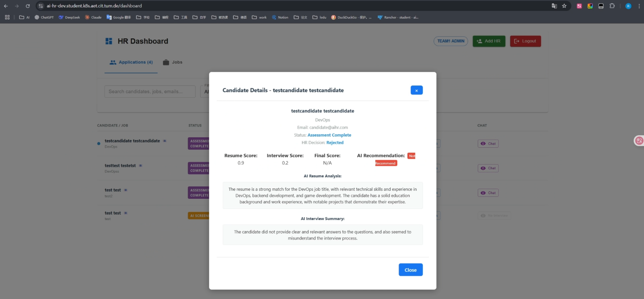Open Chat for test test (test2) row
Viewport: 644px width, 299px height.
pyautogui.click(x=488, y=193)
